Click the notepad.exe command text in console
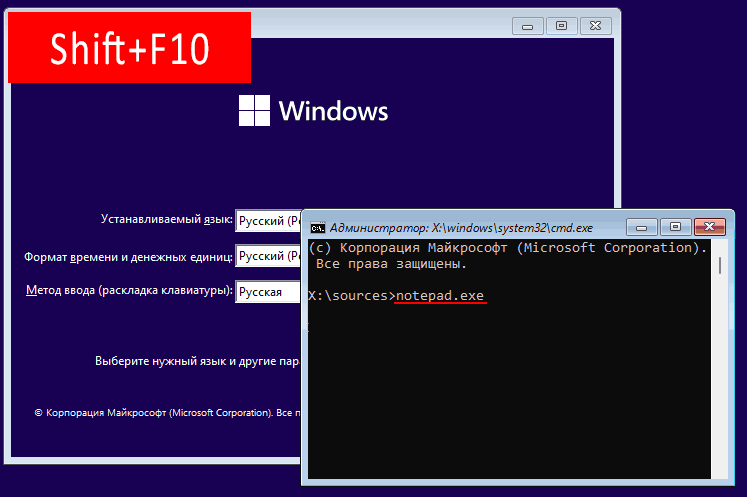Viewport: 747px width, 497px height. [440, 296]
